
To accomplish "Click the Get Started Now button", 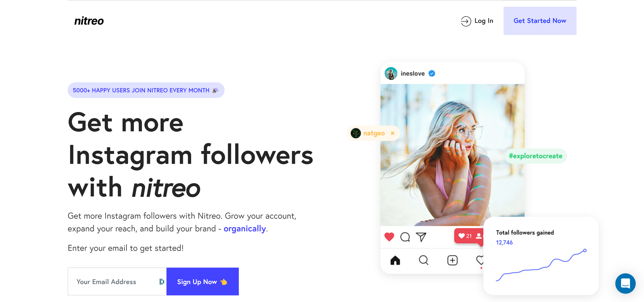I will 540,21.
